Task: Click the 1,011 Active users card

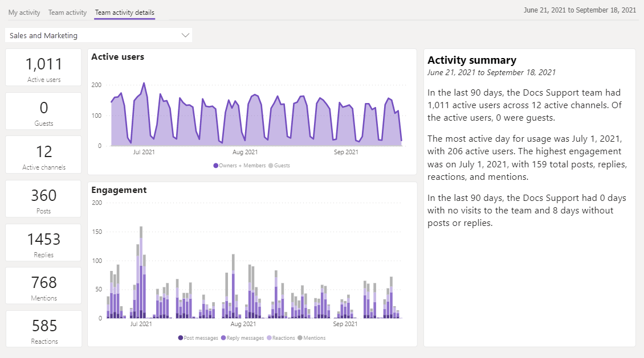Action: tap(43, 68)
